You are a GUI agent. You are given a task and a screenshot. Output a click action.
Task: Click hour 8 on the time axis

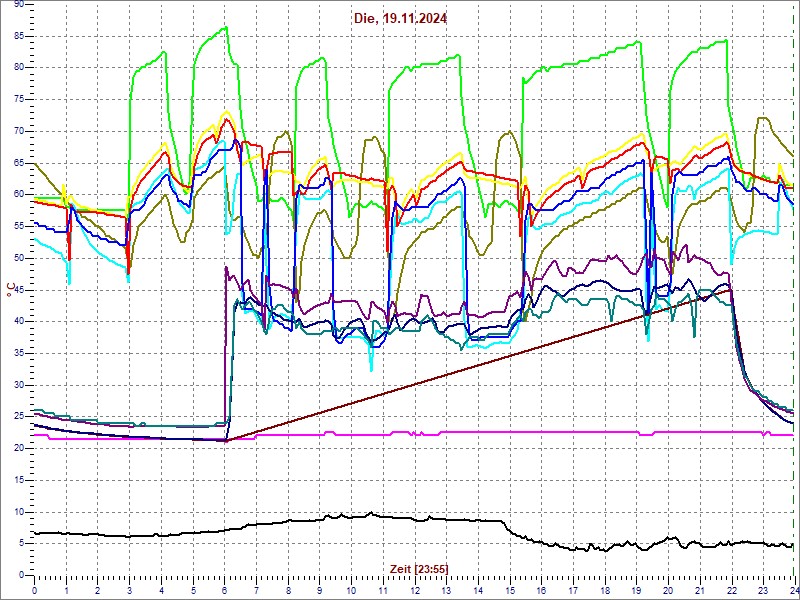click(288, 590)
